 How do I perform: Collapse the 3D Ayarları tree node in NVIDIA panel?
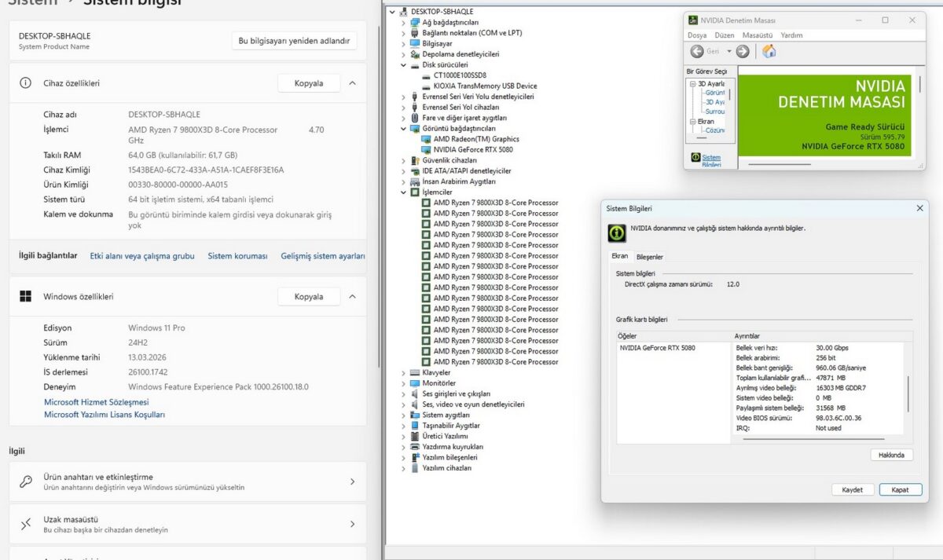(x=693, y=83)
